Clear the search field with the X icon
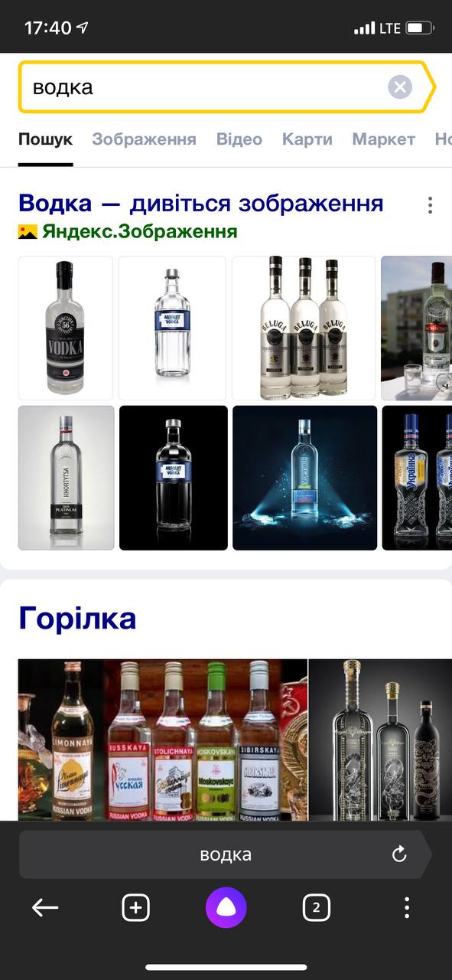The height and width of the screenshot is (980, 452). (399, 87)
